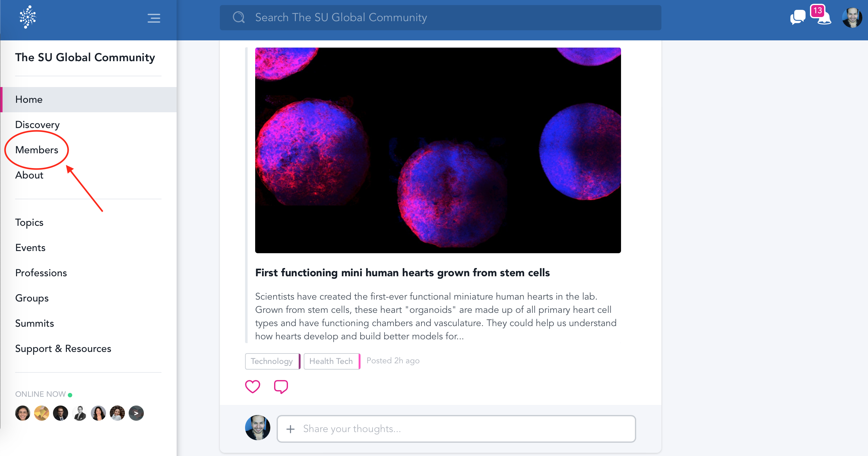Click the SU starburst logo icon
The width and height of the screenshot is (868, 456).
pyautogui.click(x=28, y=17)
